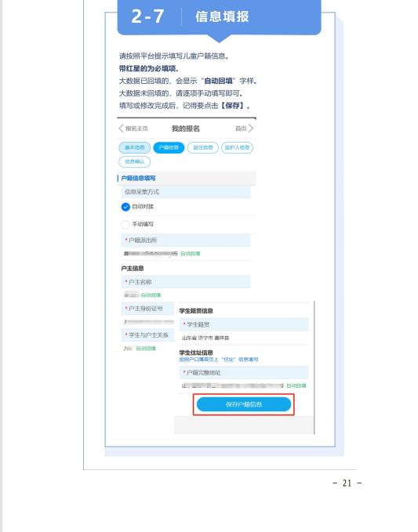418x532 pixels.
Task: Select the 手动填写 radio option
Action: coord(125,224)
